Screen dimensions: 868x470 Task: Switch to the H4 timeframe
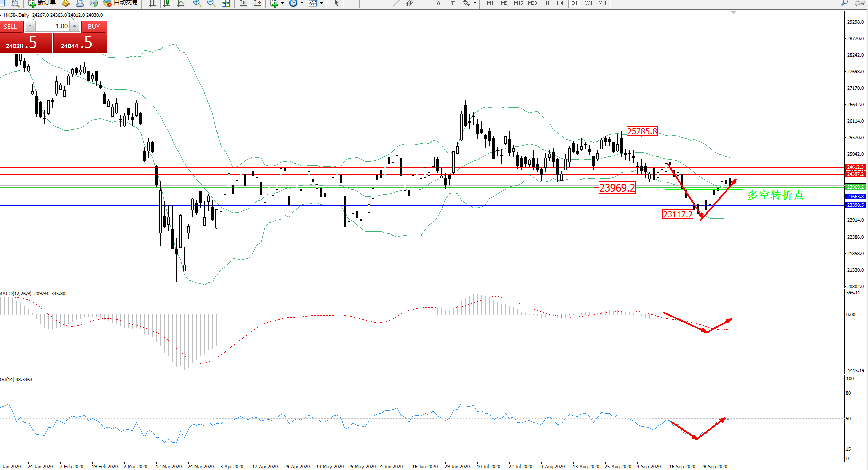pos(560,3)
